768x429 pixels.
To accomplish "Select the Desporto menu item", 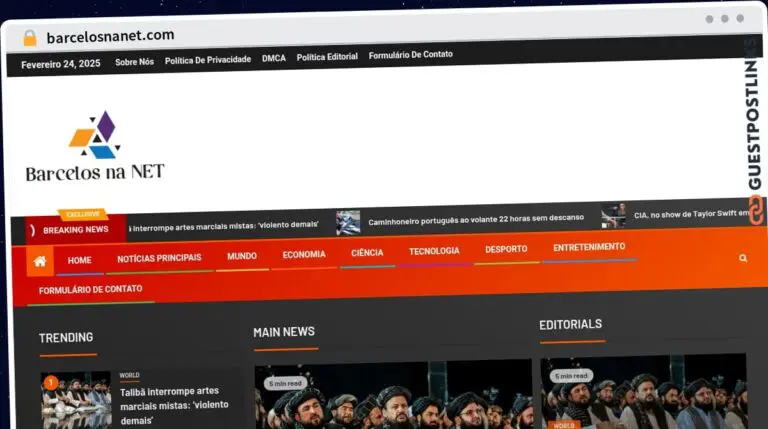I will pyautogui.click(x=506, y=249).
